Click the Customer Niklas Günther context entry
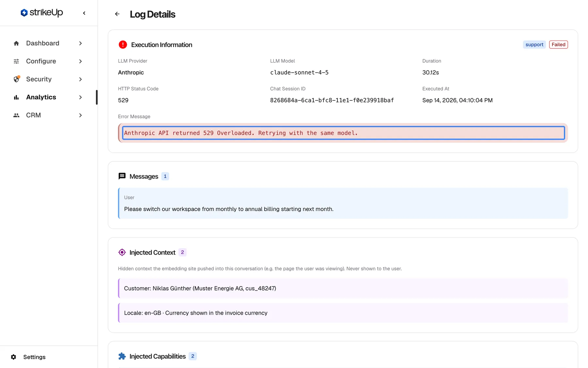This screenshot has width=588, height=368. click(343, 288)
